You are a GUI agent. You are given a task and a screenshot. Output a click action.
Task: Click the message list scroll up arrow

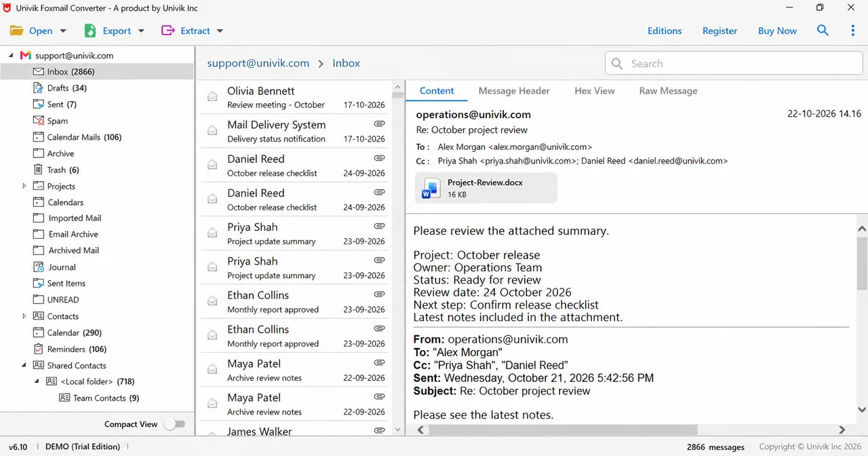[397, 87]
